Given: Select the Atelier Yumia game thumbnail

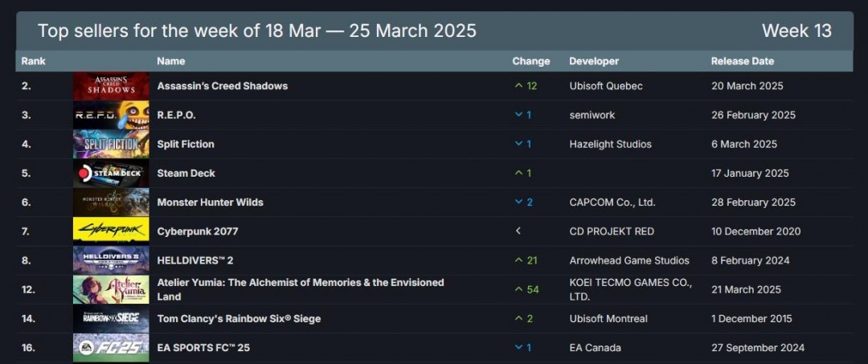Looking at the screenshot, I should coord(111,289).
